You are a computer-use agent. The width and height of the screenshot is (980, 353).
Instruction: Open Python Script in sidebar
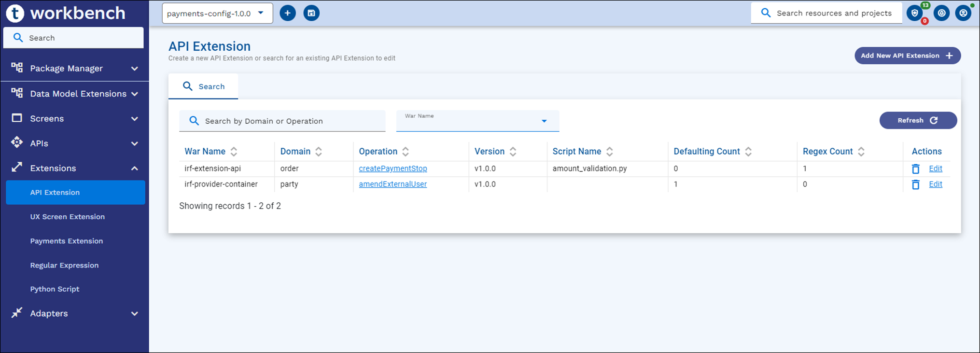tap(55, 289)
